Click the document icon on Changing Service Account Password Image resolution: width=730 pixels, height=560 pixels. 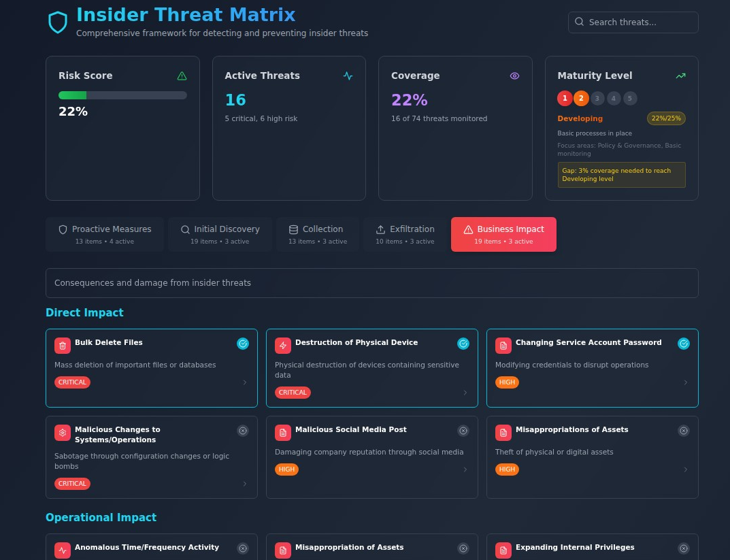click(503, 346)
